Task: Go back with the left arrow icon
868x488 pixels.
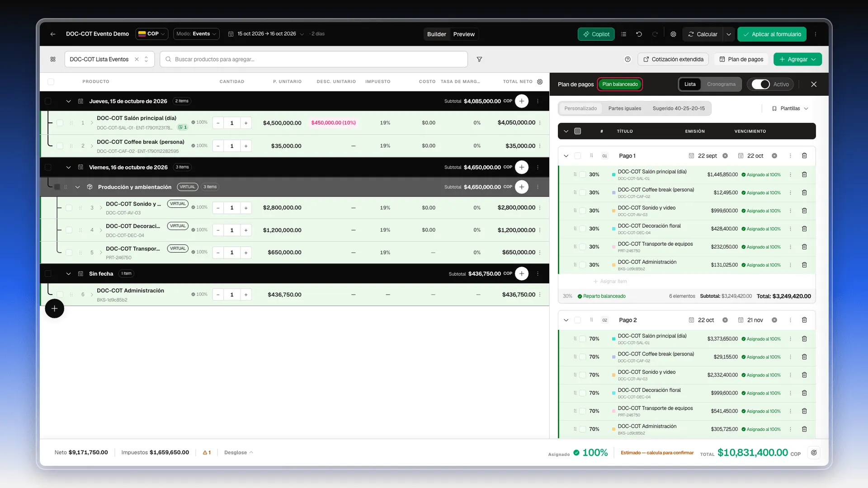Action: click(x=53, y=34)
